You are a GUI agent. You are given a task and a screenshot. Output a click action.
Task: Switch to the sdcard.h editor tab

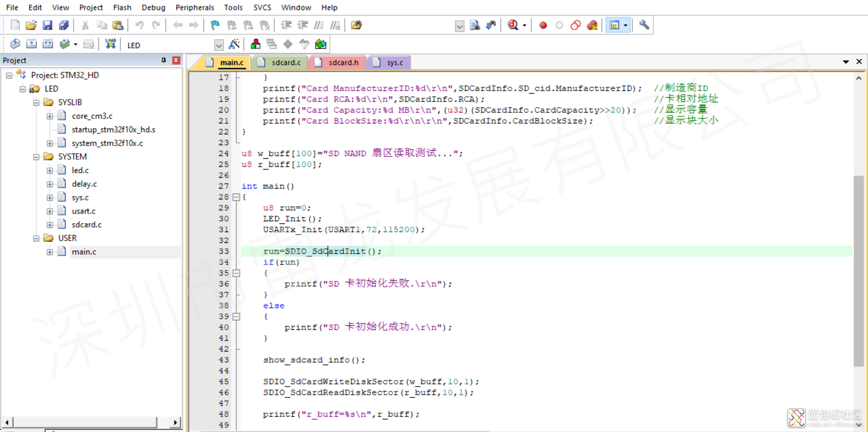point(338,62)
